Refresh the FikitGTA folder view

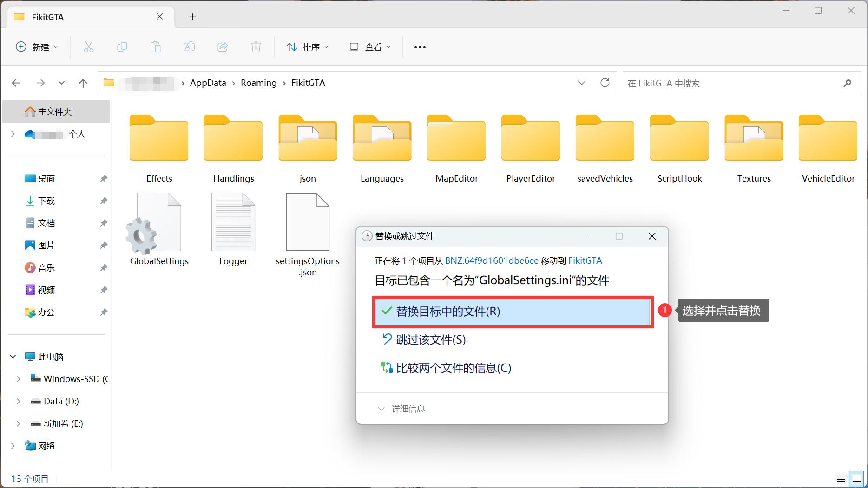coord(605,83)
